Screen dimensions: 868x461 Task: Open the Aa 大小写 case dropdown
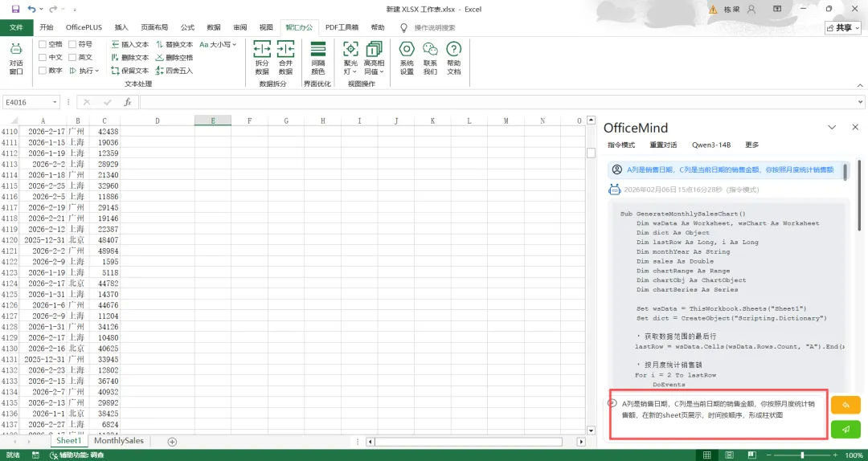[218, 44]
